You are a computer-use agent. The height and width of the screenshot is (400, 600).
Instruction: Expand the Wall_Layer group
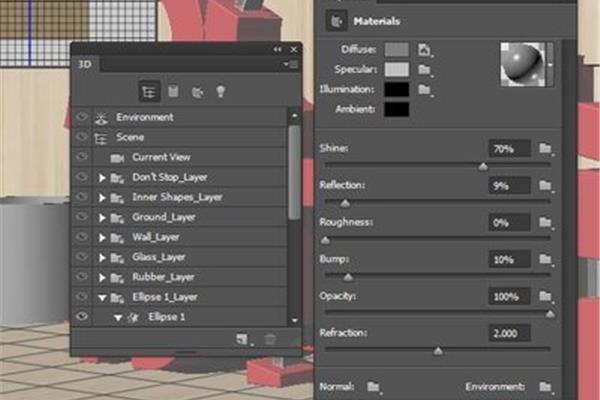(x=102, y=237)
